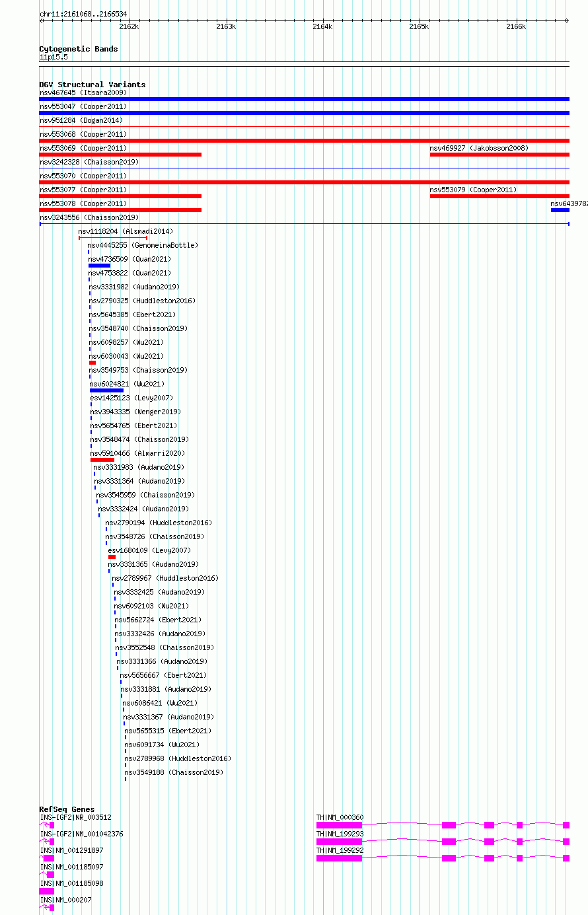This screenshot has height=915, width=588.
Task: Select the nsv3549188 (Chaisson2019) label
Action: point(174,772)
